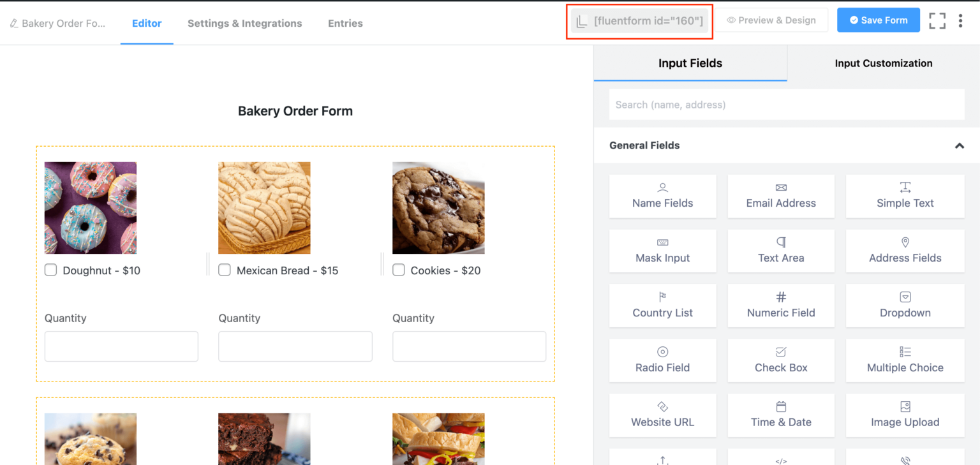Screen dimensions: 980x465
Task: Open the three-dot overflow menu
Action: coord(961,20)
